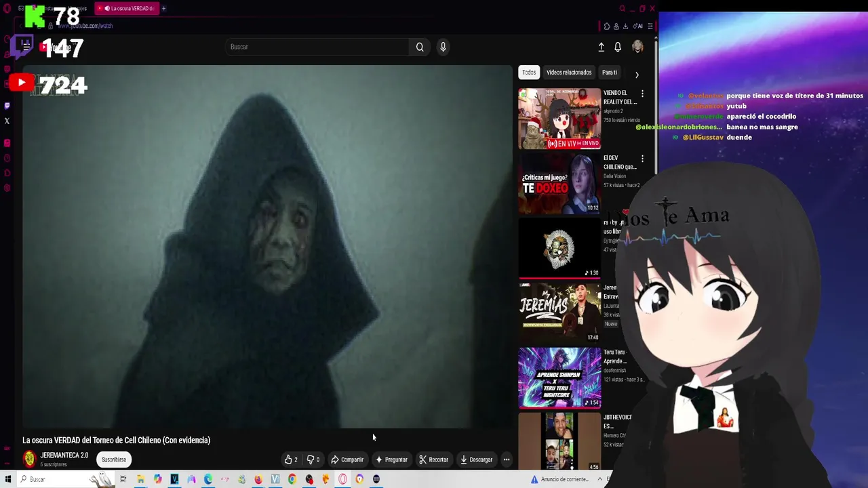868x488 pixels.
Task: Show more filter chips with arrow
Action: click(637, 75)
